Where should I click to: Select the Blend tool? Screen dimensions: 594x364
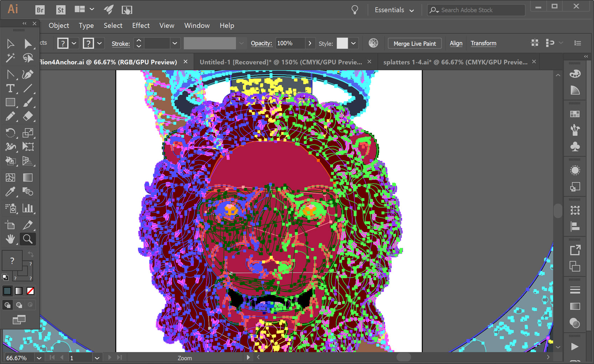coord(28,192)
